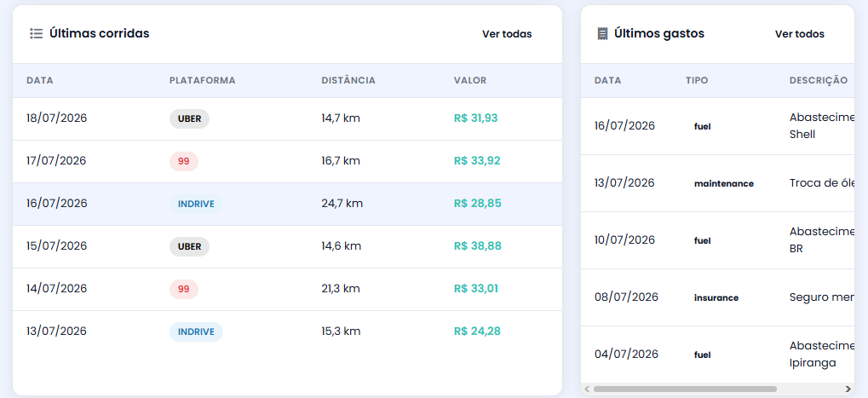Click the distance 16,7 km
Screen dimensions: 868x398
(x=341, y=160)
